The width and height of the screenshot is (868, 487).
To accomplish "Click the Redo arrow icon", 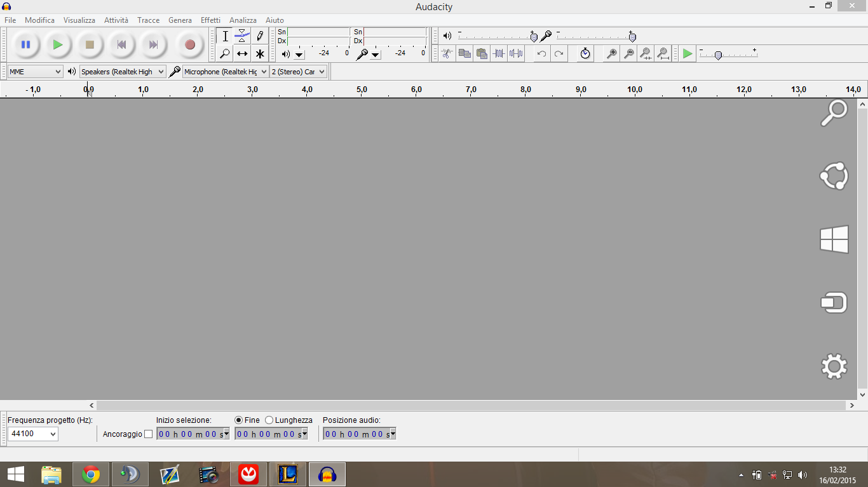I will click(559, 53).
